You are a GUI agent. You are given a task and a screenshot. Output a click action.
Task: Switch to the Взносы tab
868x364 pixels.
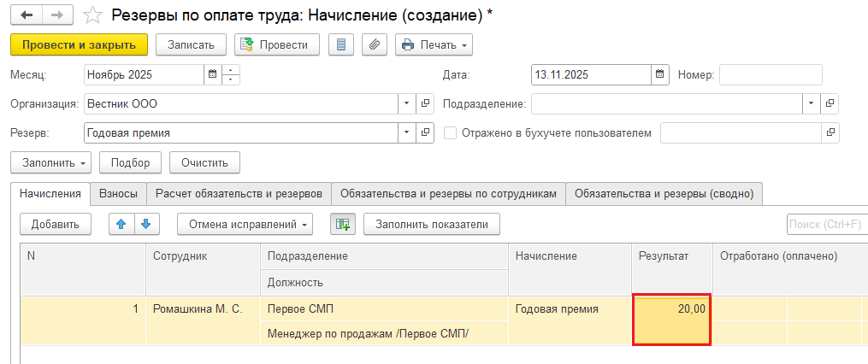point(118,194)
